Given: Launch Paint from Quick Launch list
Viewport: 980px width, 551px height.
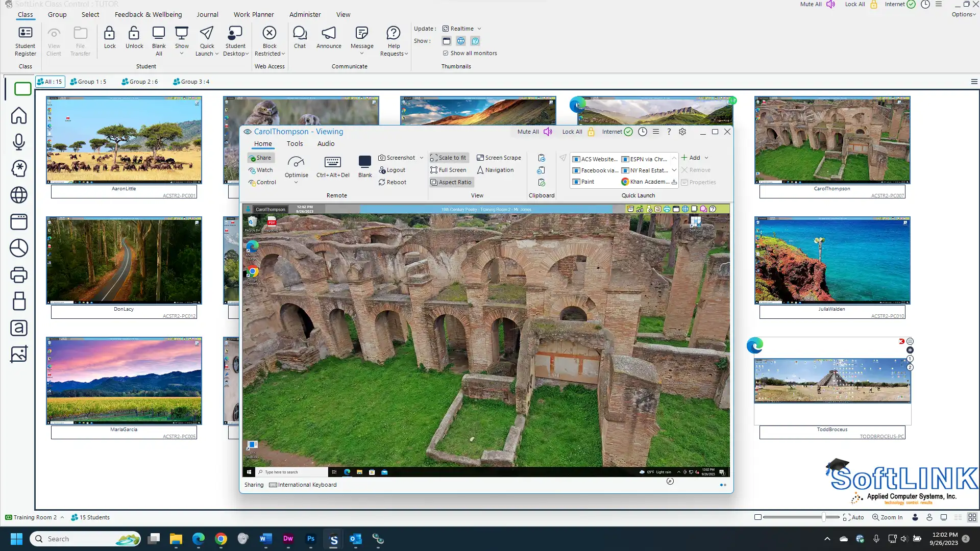Looking at the screenshot, I should 583,182.
